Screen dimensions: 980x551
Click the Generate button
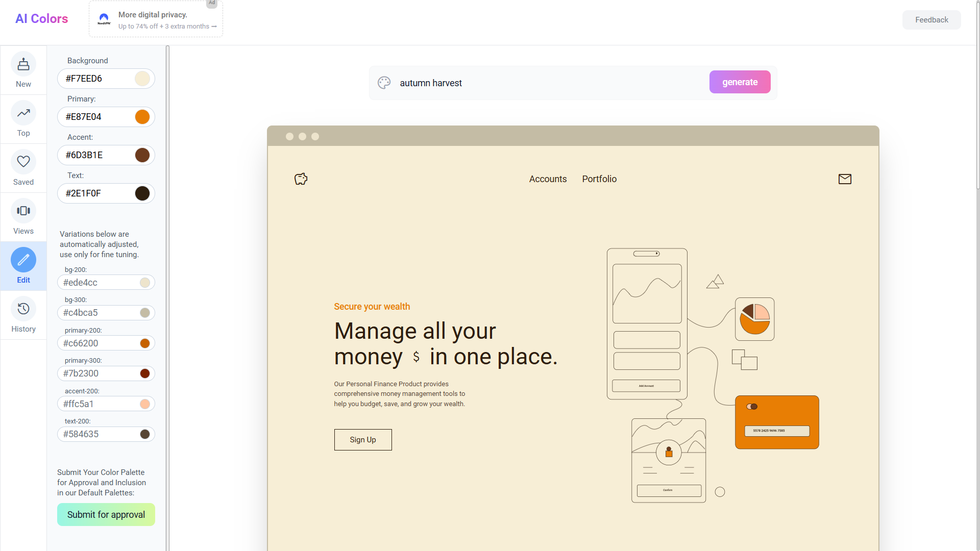pos(740,82)
